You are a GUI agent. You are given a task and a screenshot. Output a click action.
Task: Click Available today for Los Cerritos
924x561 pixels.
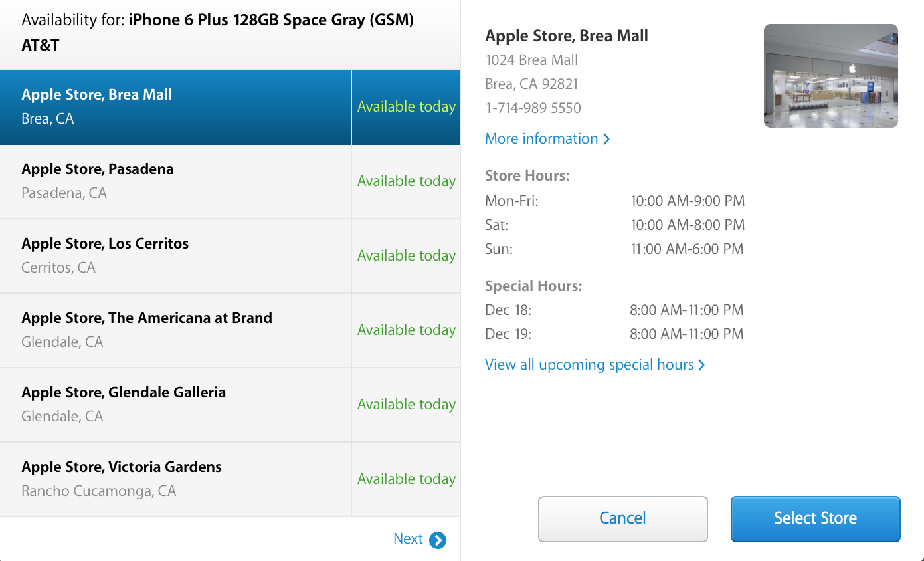coord(407,256)
